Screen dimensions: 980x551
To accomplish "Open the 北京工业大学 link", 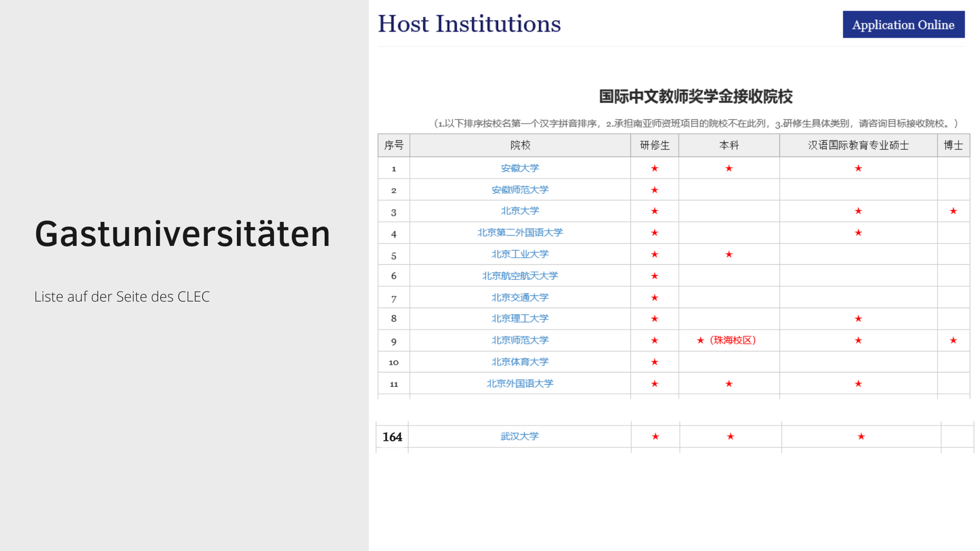I will click(520, 254).
